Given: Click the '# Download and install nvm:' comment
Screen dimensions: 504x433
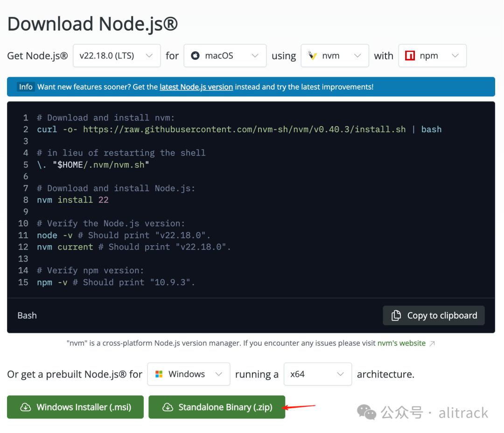Looking at the screenshot, I should [x=106, y=118].
